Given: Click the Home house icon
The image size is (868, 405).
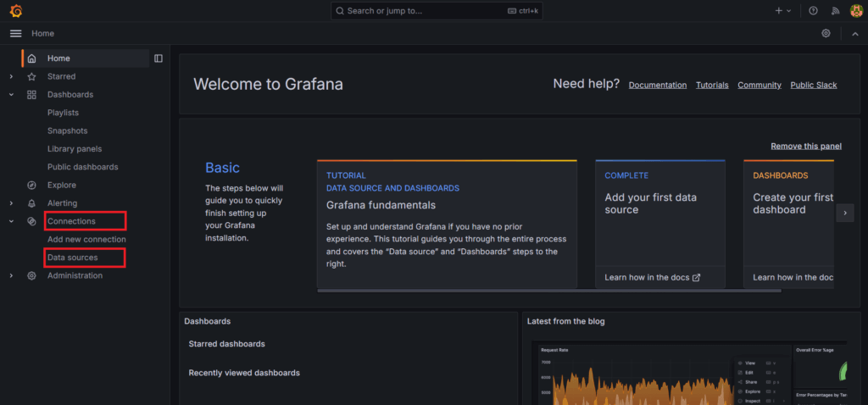Looking at the screenshot, I should [x=31, y=58].
